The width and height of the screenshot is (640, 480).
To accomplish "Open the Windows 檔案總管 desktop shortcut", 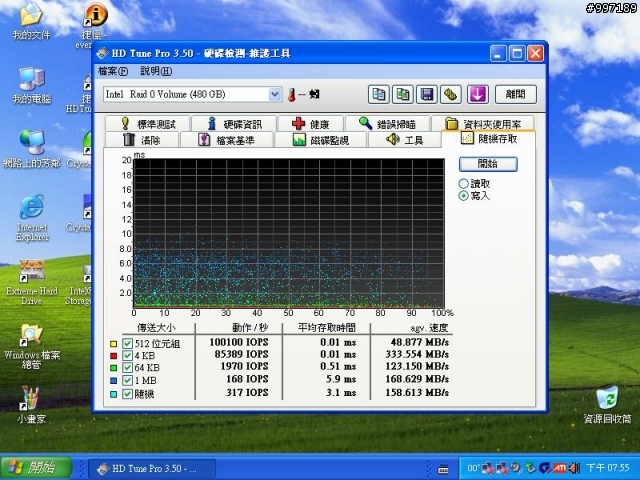I will (x=32, y=347).
